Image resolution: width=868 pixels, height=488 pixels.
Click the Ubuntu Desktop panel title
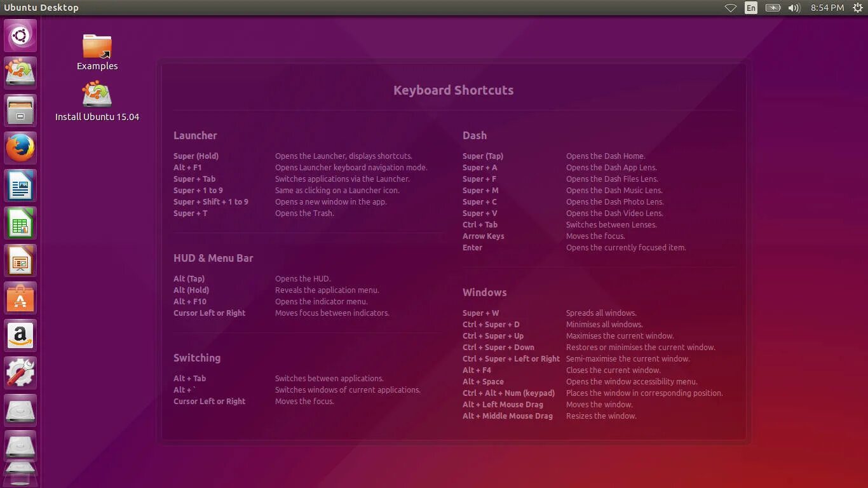[x=41, y=8]
